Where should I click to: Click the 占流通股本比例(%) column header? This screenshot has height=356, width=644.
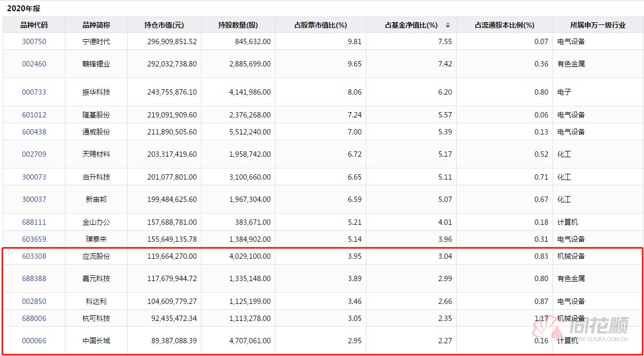tap(505, 25)
